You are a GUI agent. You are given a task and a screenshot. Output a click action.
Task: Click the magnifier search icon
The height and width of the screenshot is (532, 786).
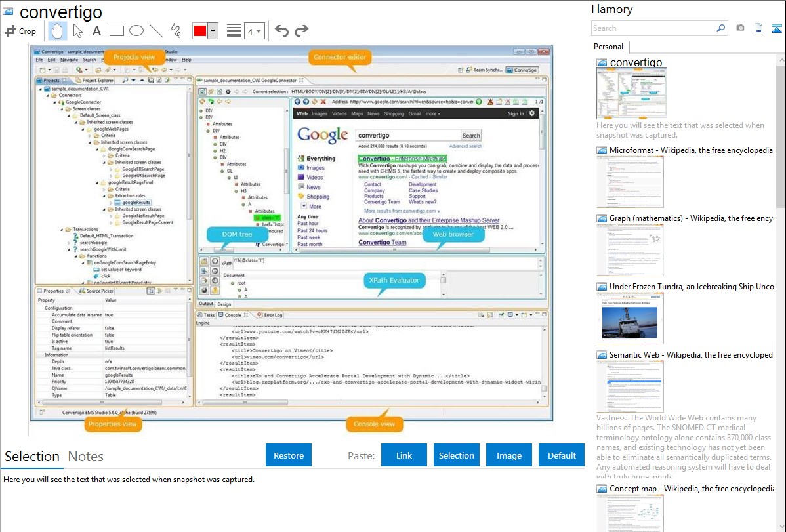point(721,28)
